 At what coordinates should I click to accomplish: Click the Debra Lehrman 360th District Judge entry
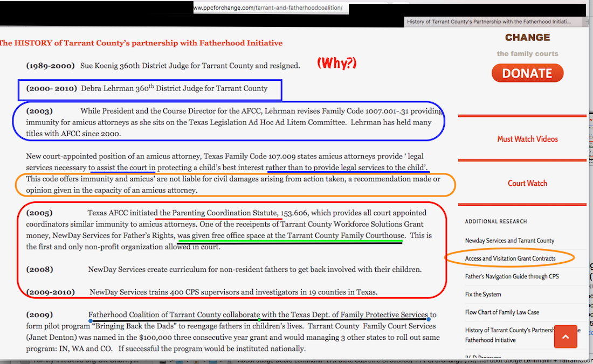click(174, 88)
